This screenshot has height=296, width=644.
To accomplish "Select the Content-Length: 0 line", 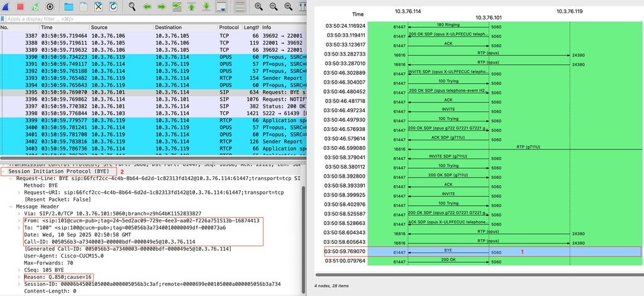I will click(x=50, y=291).
